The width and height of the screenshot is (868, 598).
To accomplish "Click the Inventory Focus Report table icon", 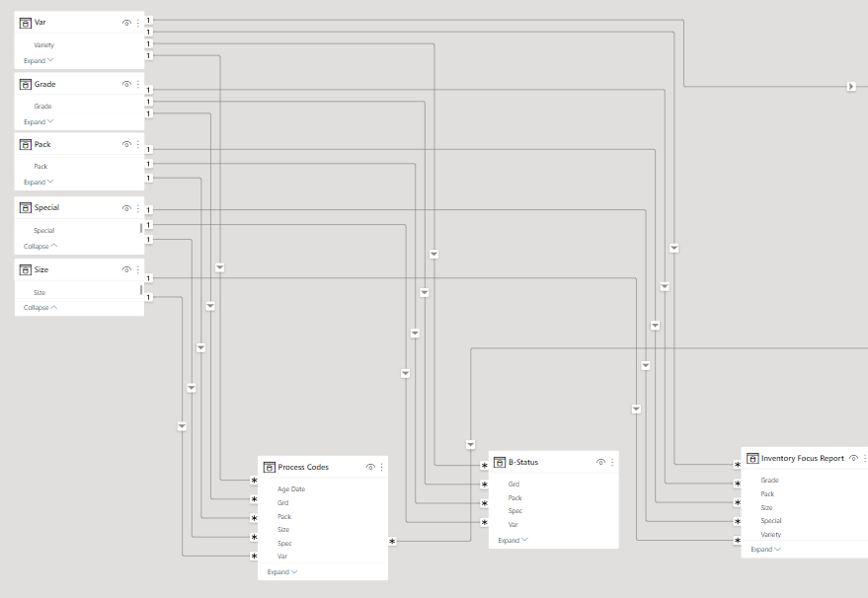I will pyautogui.click(x=752, y=458).
